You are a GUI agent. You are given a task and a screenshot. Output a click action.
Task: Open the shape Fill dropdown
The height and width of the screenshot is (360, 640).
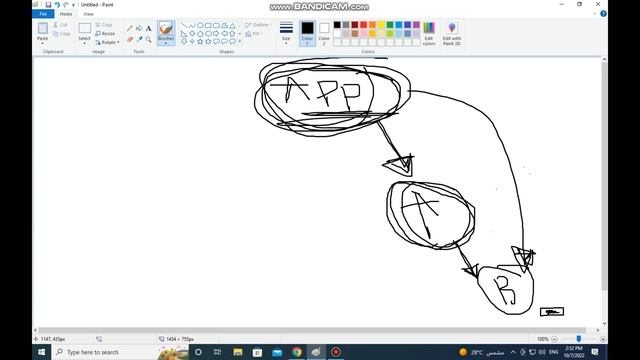(x=254, y=34)
